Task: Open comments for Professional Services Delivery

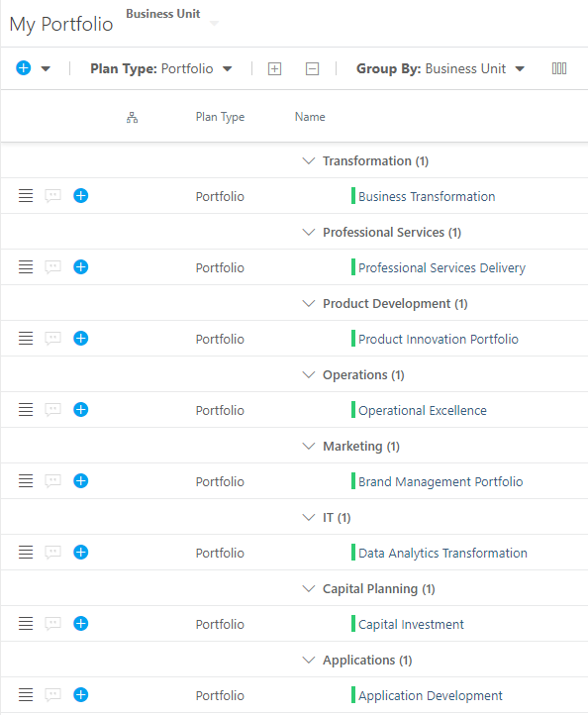Action: (52, 266)
